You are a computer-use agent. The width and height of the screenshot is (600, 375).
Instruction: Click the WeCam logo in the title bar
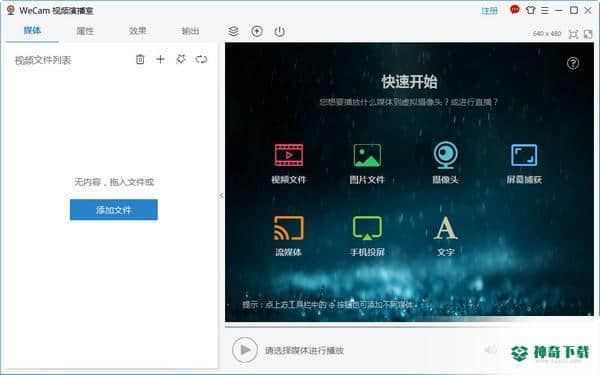pos(11,10)
